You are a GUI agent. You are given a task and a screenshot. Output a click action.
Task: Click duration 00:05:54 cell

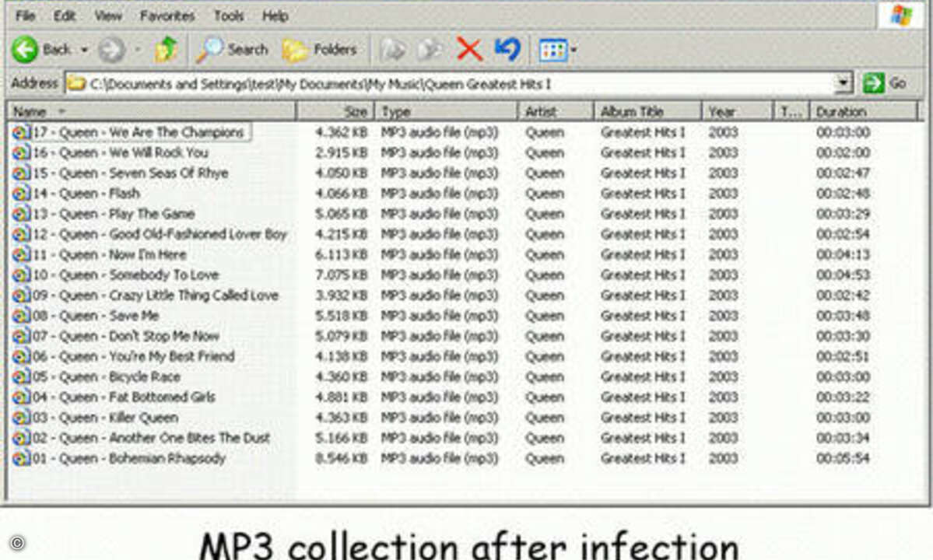tap(843, 458)
